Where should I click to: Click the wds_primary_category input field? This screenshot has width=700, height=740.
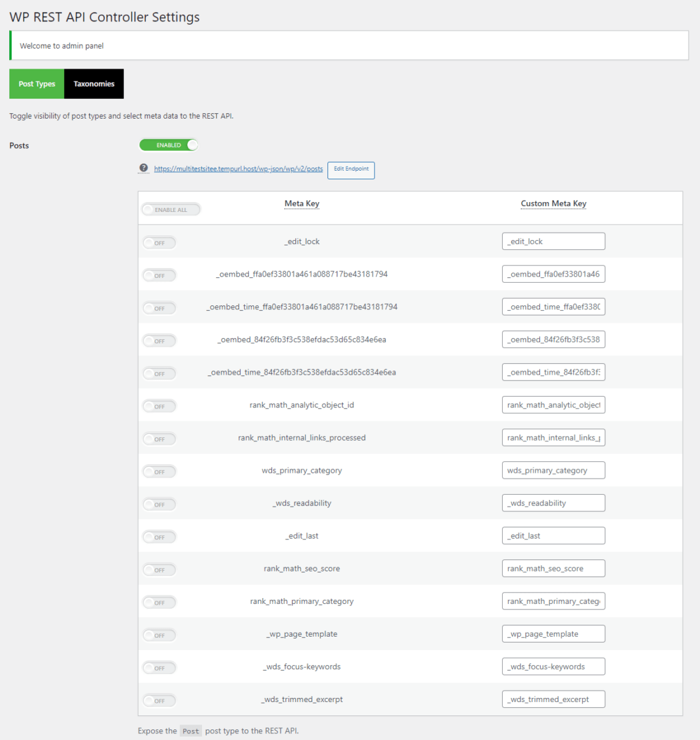coord(554,470)
